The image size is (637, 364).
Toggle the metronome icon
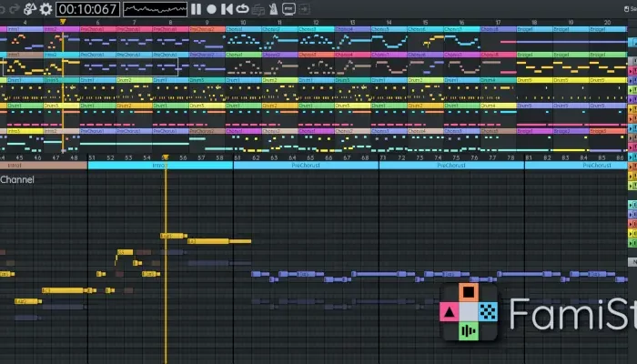tap(273, 9)
